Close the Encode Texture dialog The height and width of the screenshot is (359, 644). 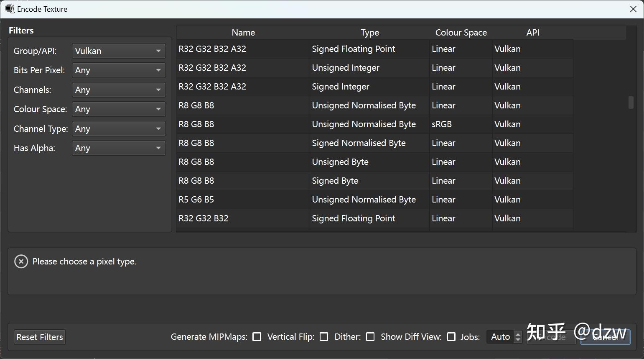tap(633, 9)
